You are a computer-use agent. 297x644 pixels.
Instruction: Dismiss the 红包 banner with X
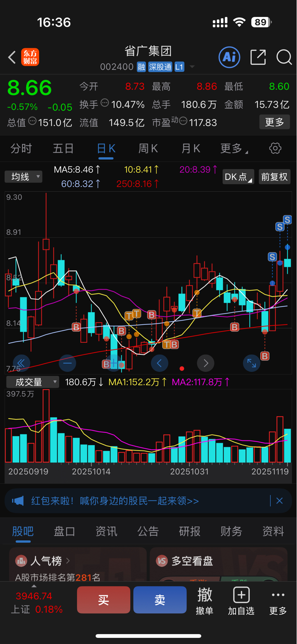coord(280,501)
